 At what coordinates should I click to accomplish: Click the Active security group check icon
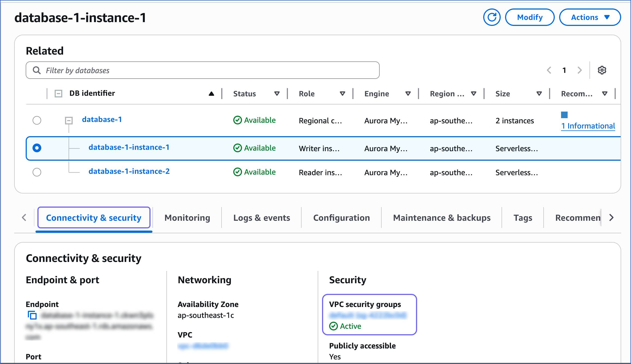click(x=334, y=326)
